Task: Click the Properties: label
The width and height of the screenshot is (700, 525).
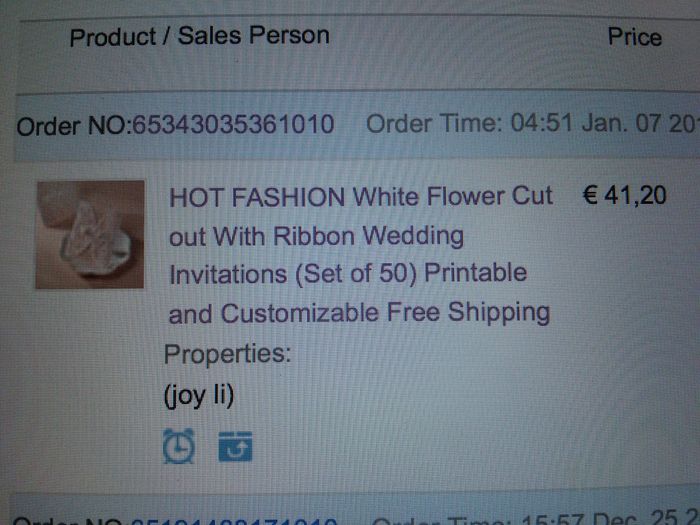Action: coord(227,354)
